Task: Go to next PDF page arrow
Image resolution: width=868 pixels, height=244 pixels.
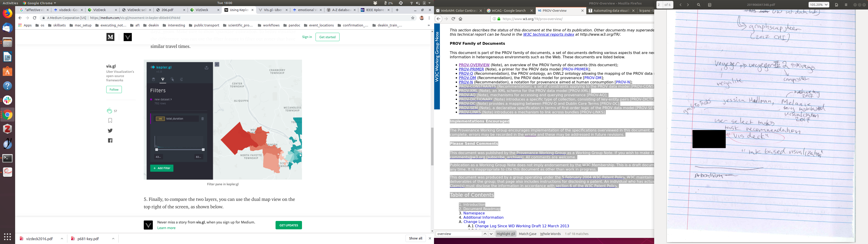Action: (688, 5)
